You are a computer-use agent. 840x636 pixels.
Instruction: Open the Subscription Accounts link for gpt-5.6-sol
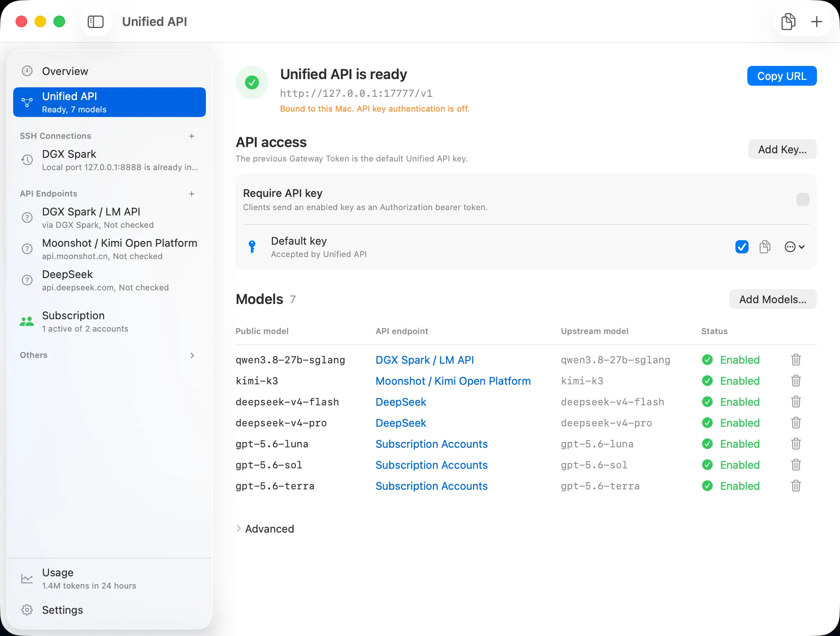pyautogui.click(x=432, y=465)
